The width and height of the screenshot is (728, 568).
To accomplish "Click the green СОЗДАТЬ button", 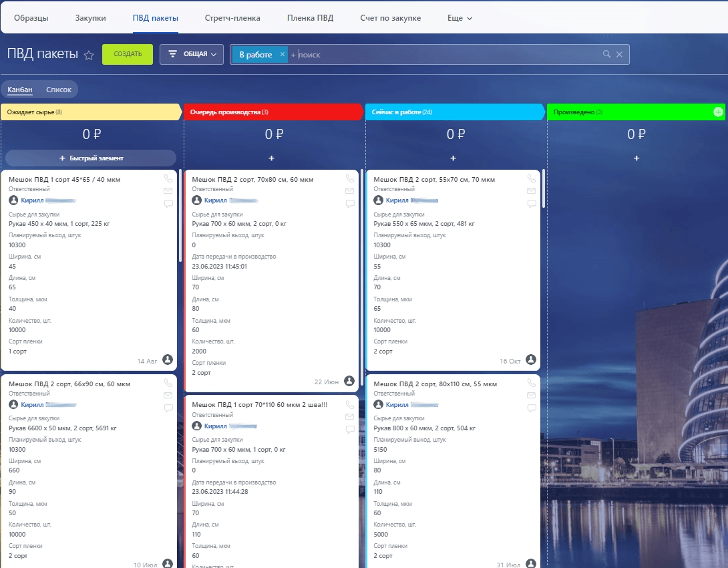I will pyautogui.click(x=128, y=54).
